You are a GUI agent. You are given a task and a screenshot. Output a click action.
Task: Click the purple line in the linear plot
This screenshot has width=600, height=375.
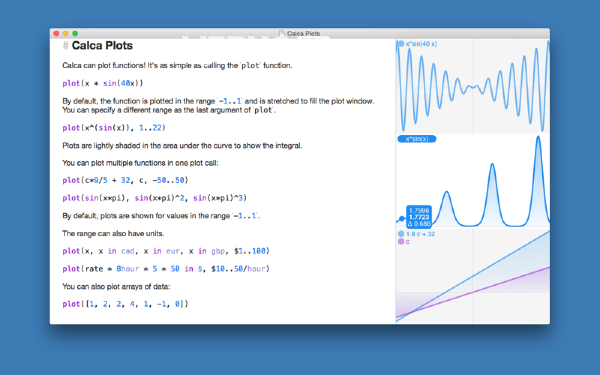pos(497,285)
